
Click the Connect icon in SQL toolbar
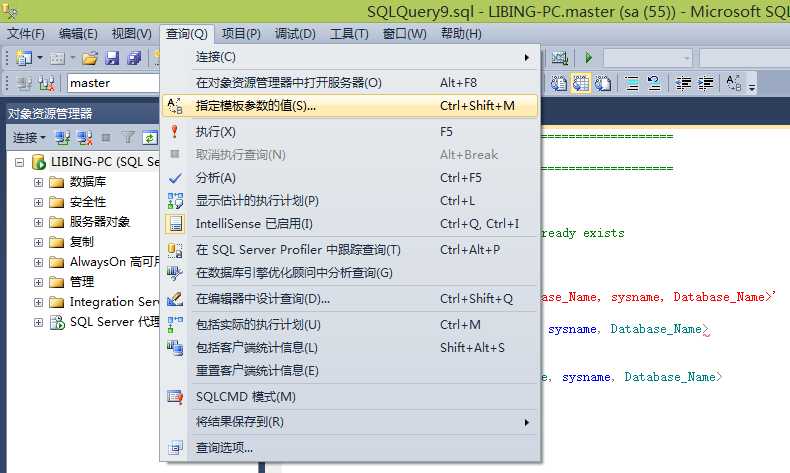point(24,83)
